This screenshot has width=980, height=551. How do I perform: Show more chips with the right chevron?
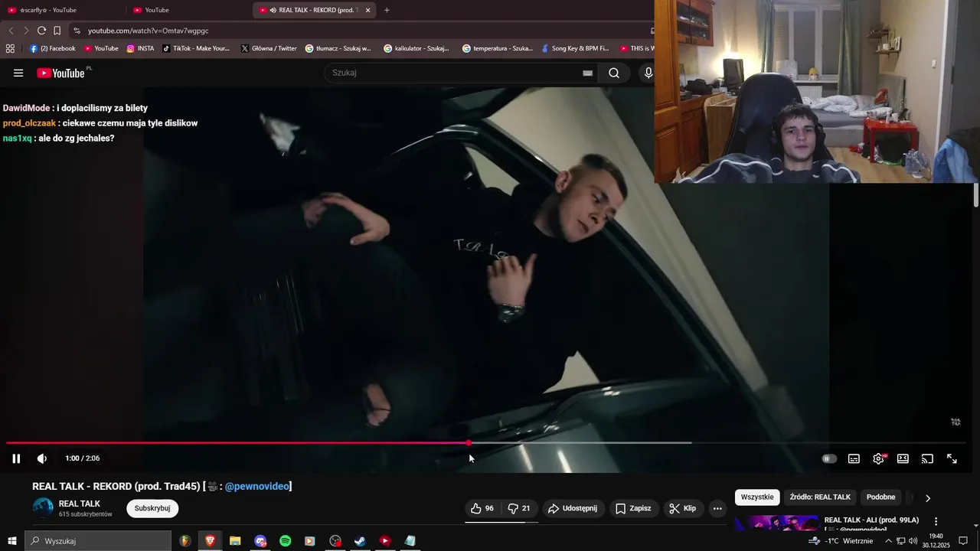tap(928, 498)
